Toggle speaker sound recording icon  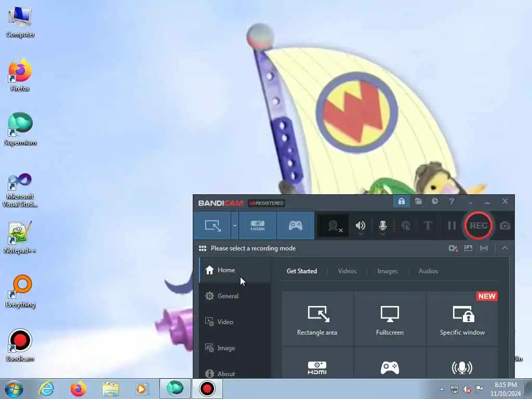[x=361, y=226]
